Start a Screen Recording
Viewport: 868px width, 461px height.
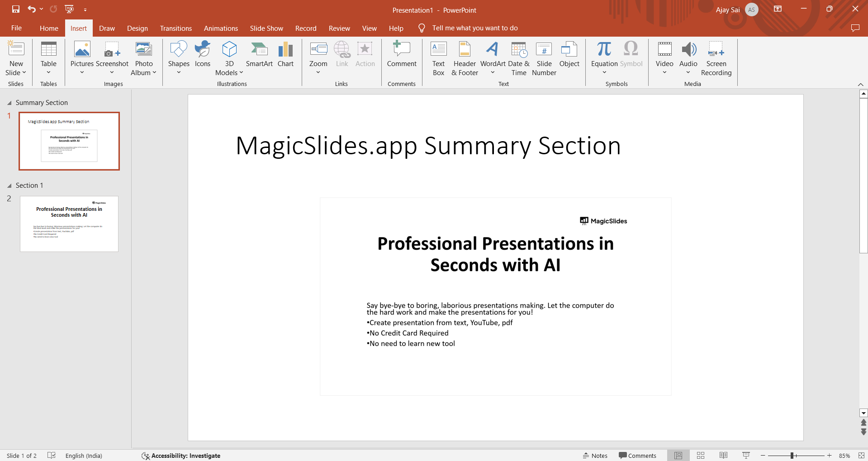coord(716,58)
